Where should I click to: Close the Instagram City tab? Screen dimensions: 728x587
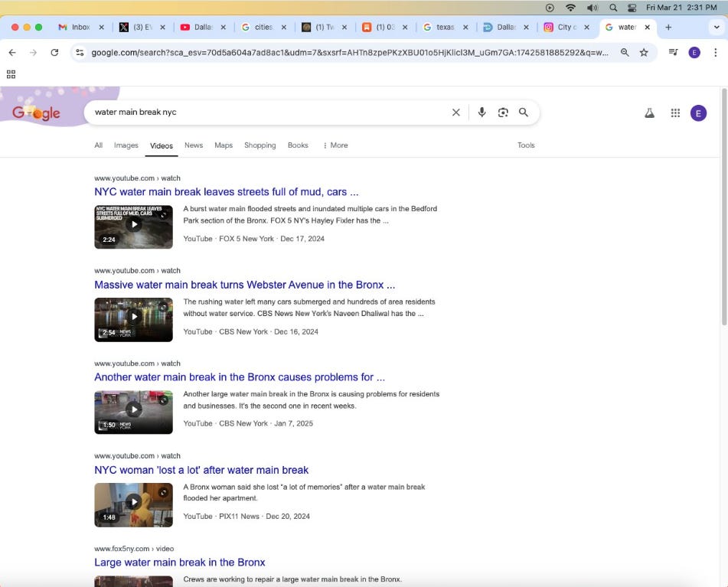[586, 28]
